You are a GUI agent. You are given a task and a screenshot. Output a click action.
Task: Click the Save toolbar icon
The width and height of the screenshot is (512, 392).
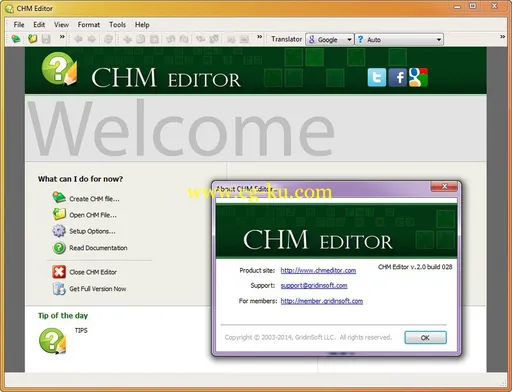tap(46, 39)
